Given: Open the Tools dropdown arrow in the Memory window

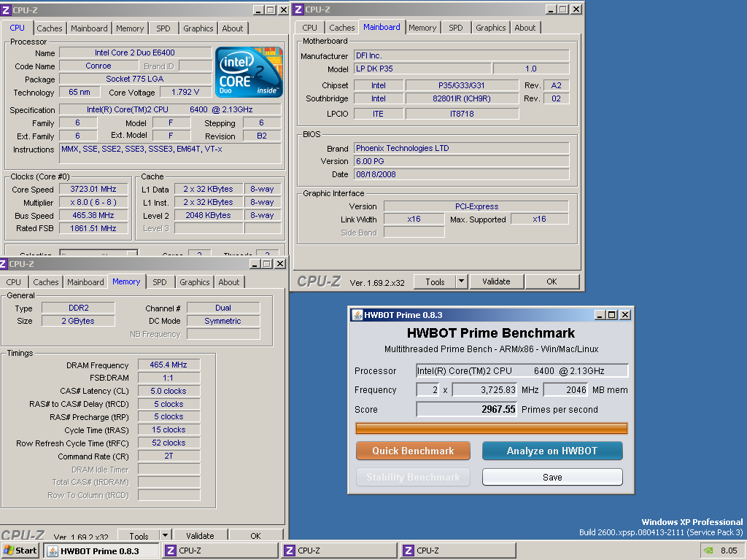Looking at the screenshot, I should click(x=165, y=535).
